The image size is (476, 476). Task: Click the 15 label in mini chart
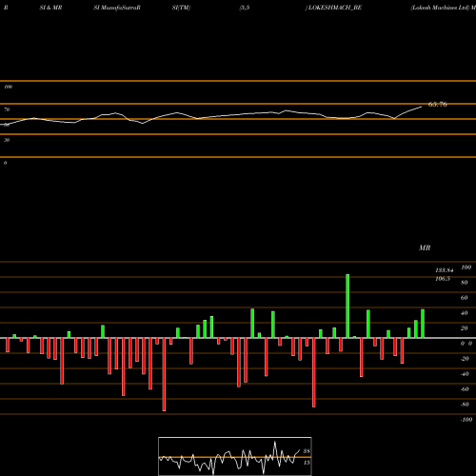point(307,463)
